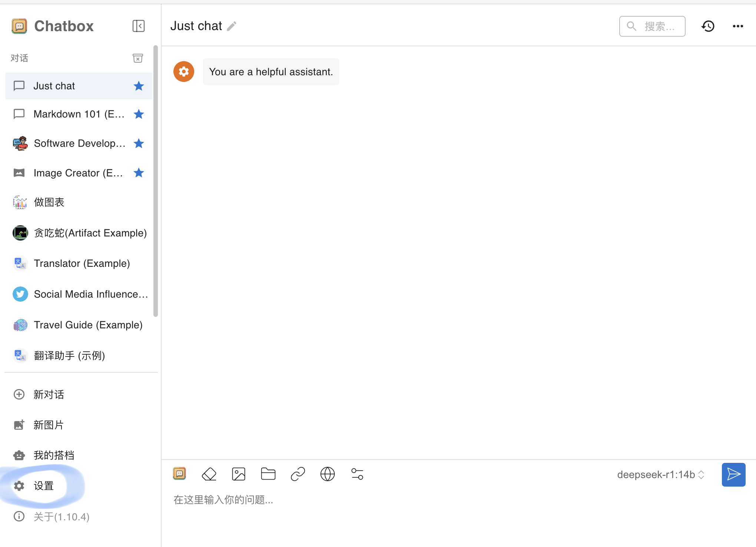Open 设置 in the sidebar
This screenshot has height=547, width=756.
(x=43, y=486)
